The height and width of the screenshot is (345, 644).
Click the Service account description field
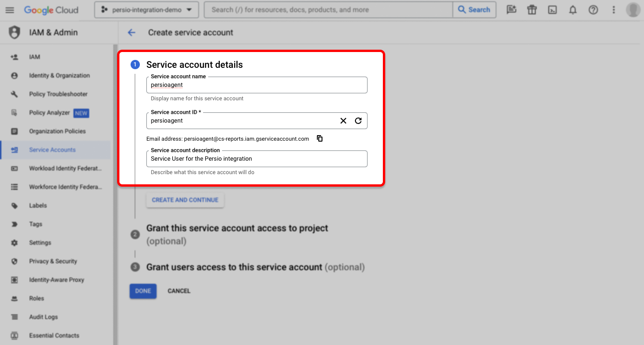click(x=256, y=159)
